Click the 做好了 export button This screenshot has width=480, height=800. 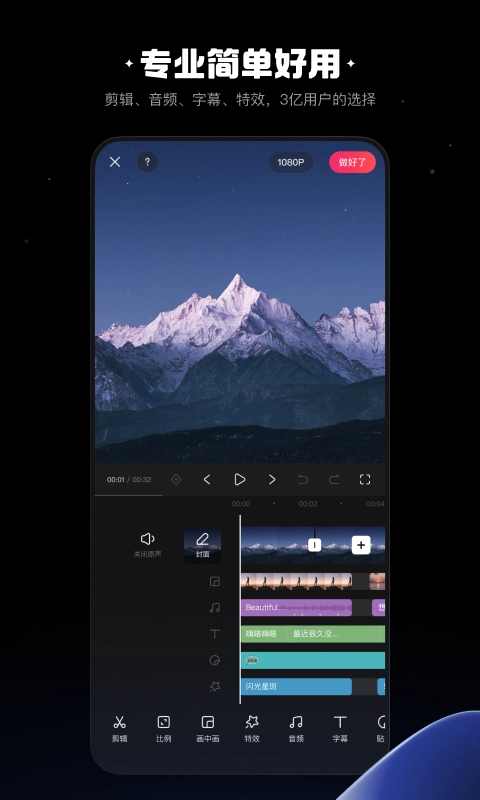click(x=352, y=162)
